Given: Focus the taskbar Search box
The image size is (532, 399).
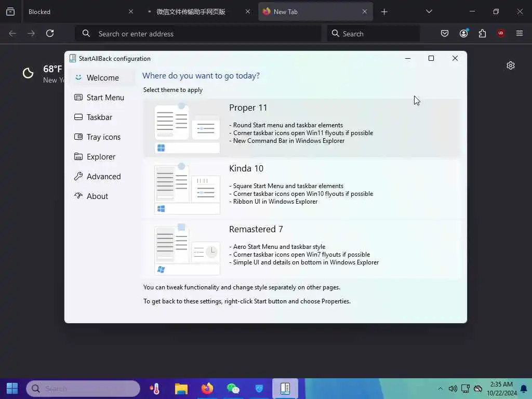Looking at the screenshot, I should pyautogui.click(x=83, y=389).
